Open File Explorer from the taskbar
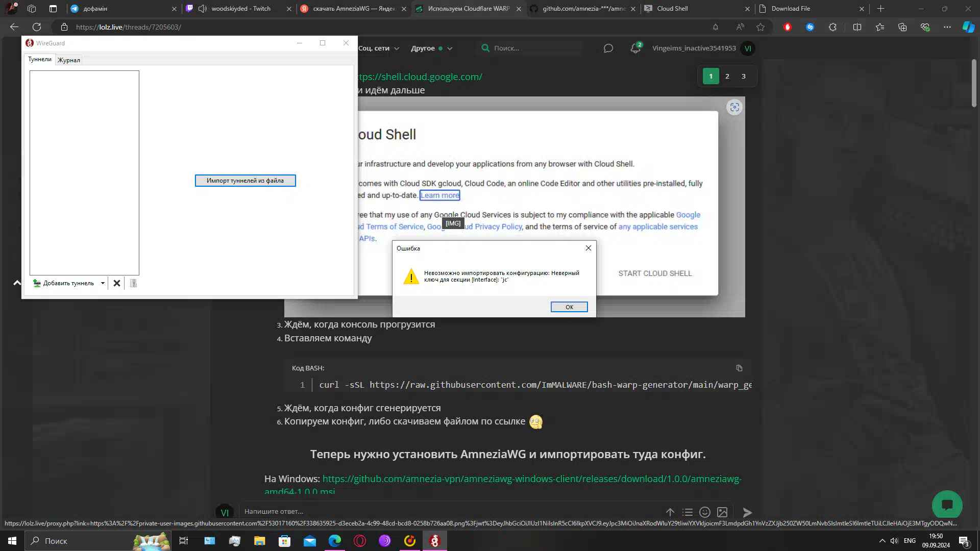The height and width of the screenshot is (551, 980). pos(260,541)
